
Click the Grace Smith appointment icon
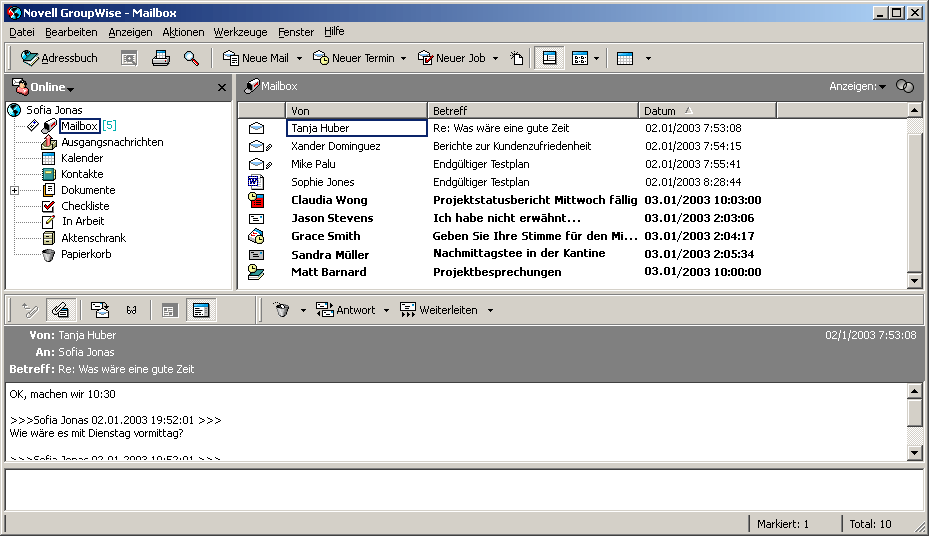[256, 236]
